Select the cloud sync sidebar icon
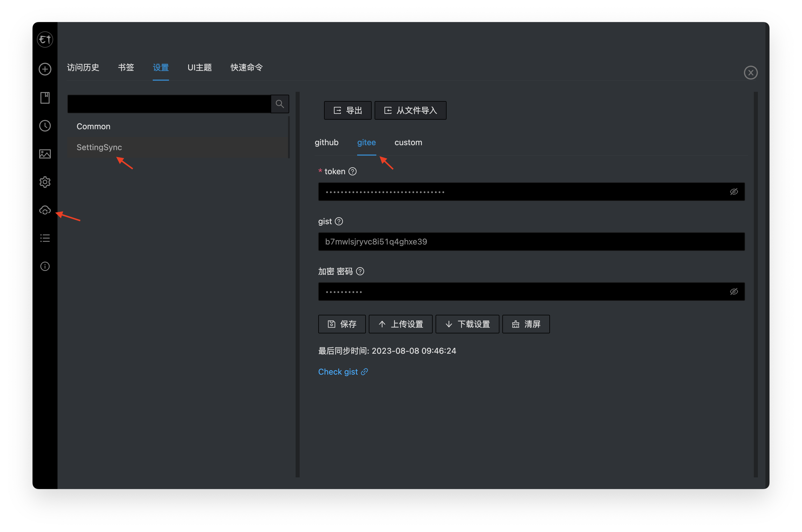The image size is (802, 532). coord(44,210)
